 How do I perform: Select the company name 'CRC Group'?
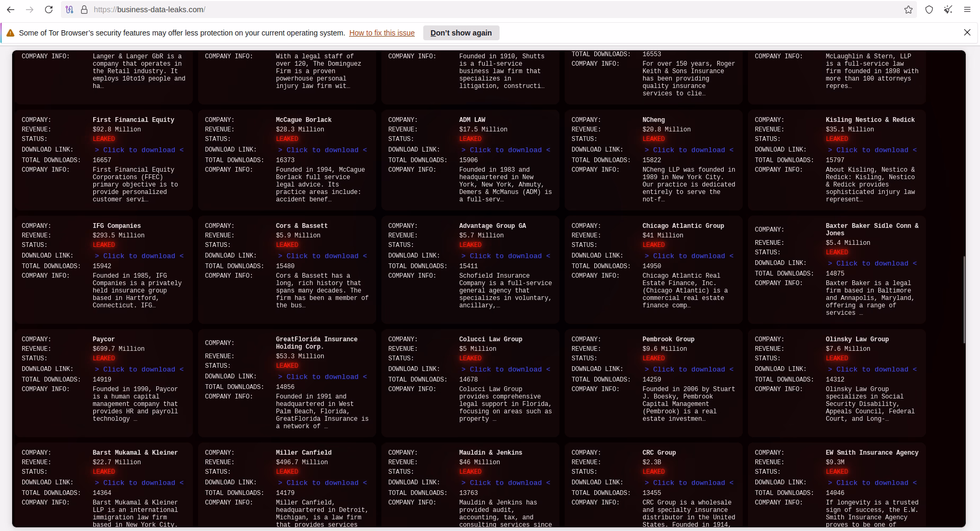click(x=659, y=453)
